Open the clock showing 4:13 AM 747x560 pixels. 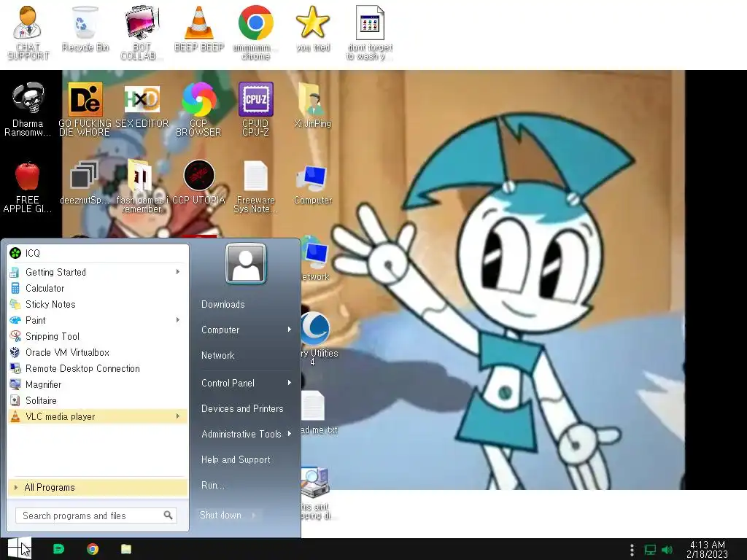click(x=707, y=550)
